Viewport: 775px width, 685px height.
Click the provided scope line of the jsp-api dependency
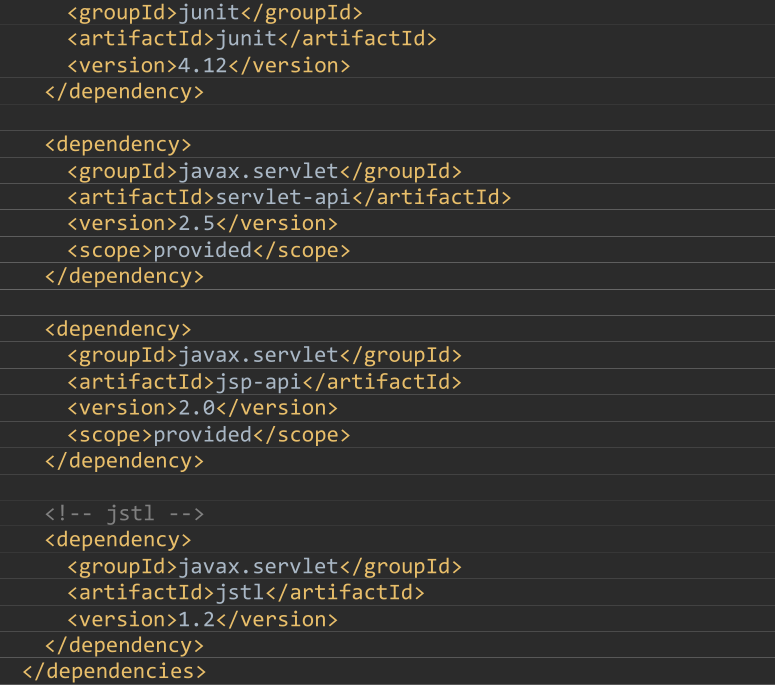pyautogui.click(x=209, y=435)
